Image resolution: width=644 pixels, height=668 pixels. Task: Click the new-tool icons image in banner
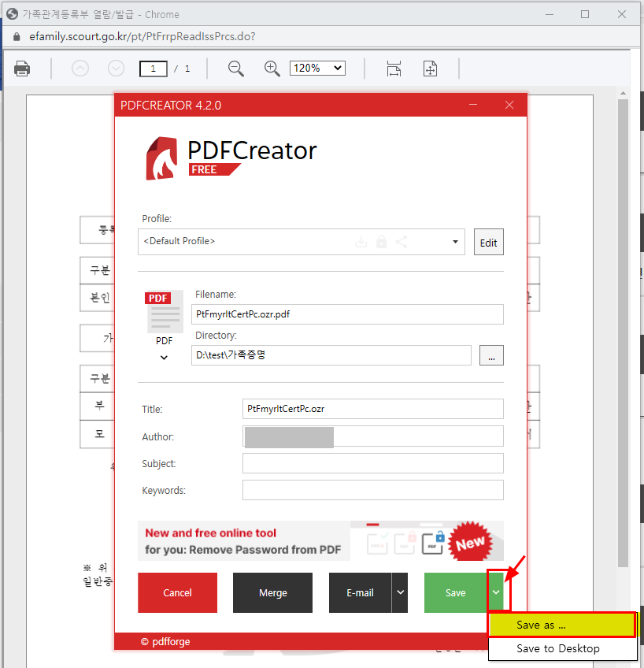pyautogui.click(x=427, y=540)
